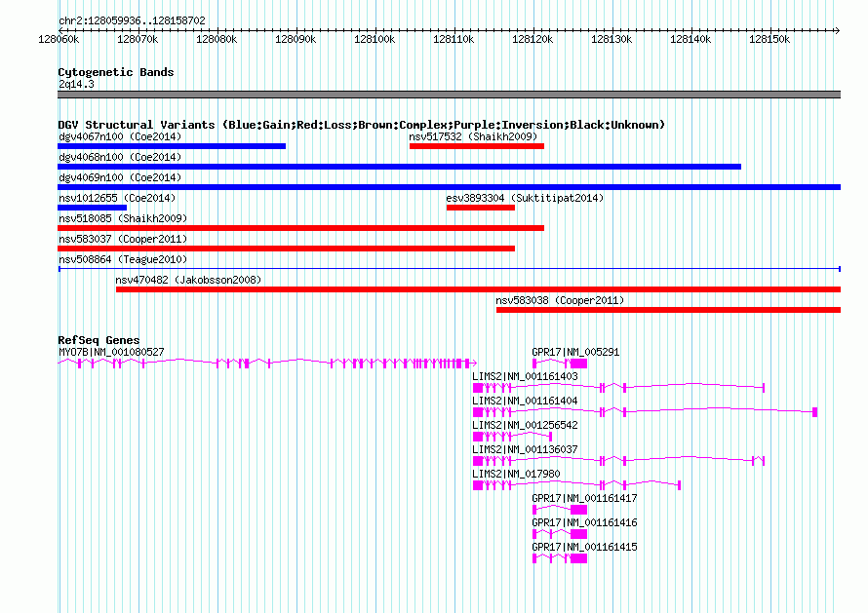Select the nsv518085 (Shaikh2009) loss bar

[300, 228]
